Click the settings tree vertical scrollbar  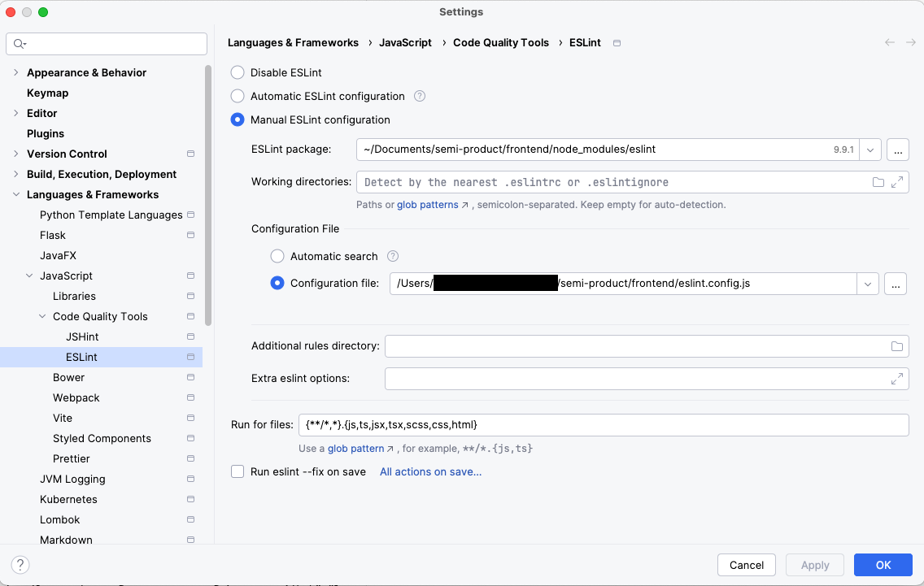click(208, 195)
